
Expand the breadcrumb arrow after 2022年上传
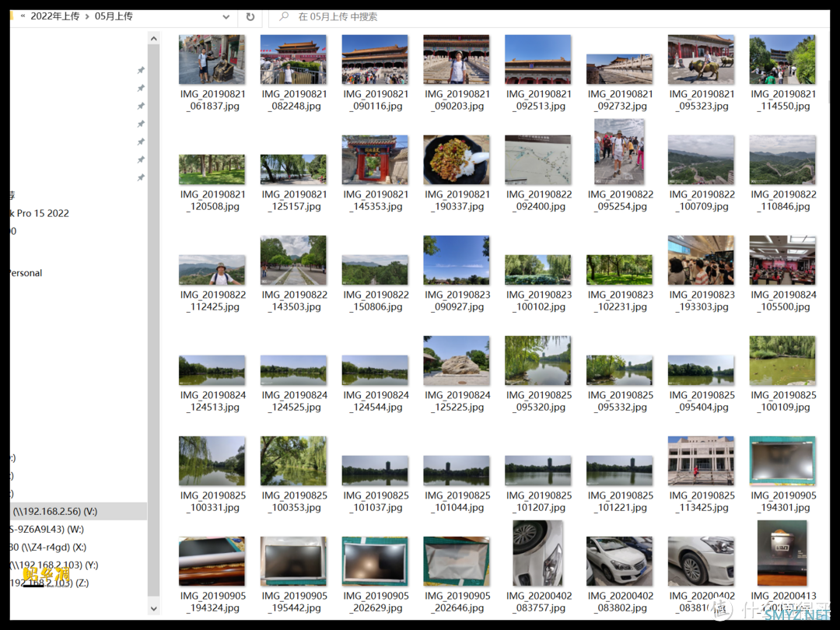pyautogui.click(x=87, y=16)
